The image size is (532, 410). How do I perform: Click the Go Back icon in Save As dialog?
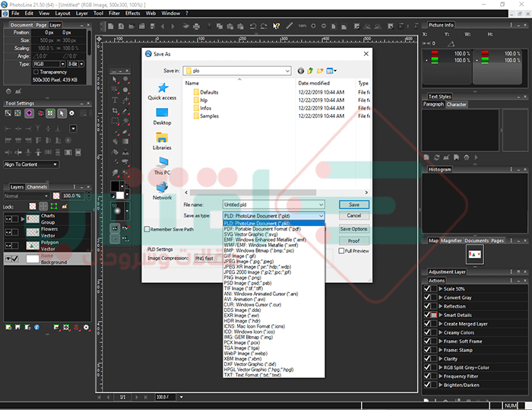pos(301,71)
